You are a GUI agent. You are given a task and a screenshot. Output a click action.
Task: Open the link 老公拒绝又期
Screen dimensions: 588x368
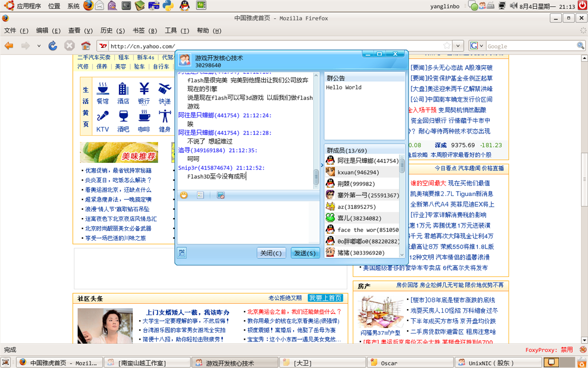pyautogui.click(x=285, y=298)
